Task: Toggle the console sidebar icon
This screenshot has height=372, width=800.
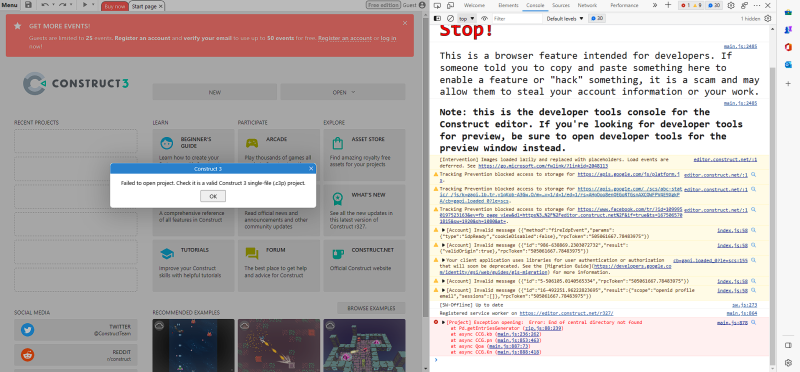Action: coord(437,18)
